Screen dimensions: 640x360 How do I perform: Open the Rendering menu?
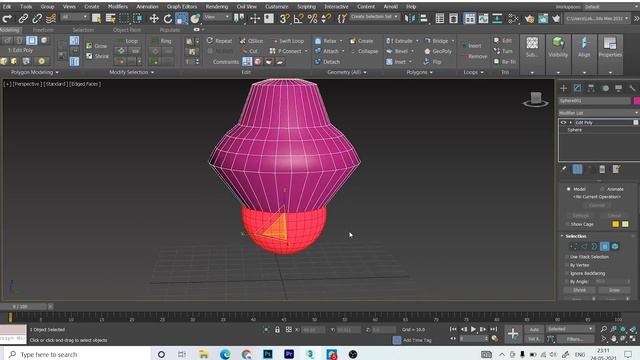click(x=217, y=7)
